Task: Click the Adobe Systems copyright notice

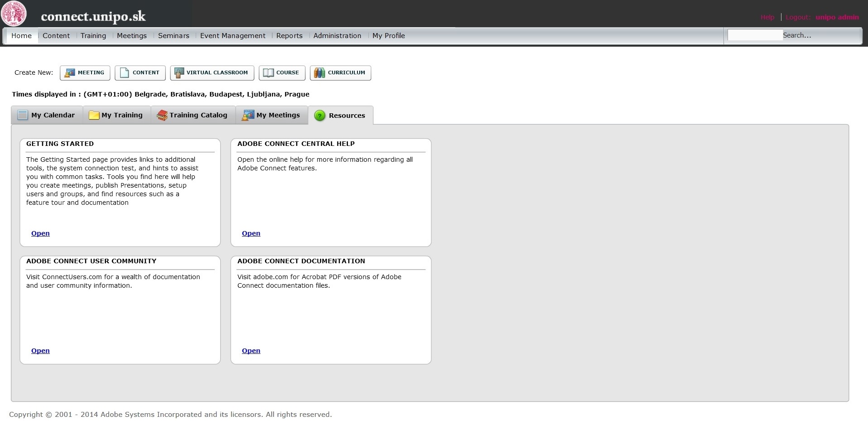Action: tap(170, 415)
